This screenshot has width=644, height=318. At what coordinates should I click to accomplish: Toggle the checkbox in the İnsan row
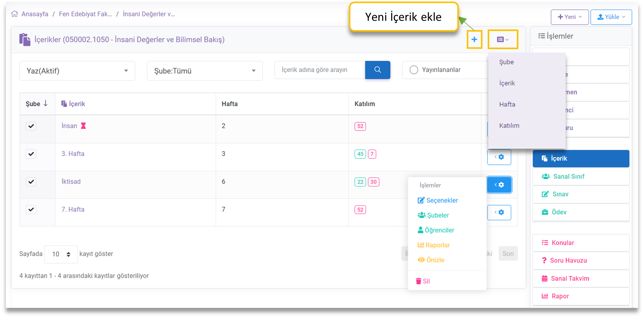tap(31, 126)
